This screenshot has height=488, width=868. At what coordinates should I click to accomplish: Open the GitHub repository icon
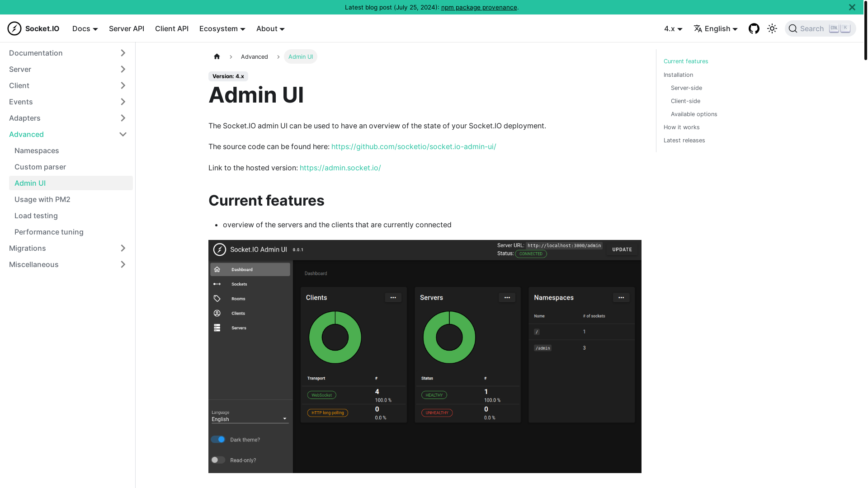tap(754, 28)
